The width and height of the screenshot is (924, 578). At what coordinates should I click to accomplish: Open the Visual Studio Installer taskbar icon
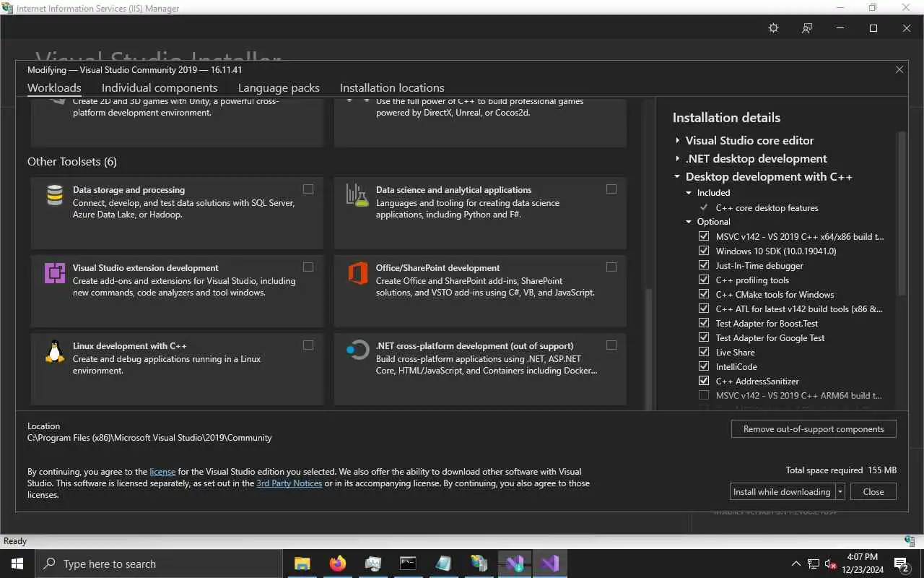point(515,564)
